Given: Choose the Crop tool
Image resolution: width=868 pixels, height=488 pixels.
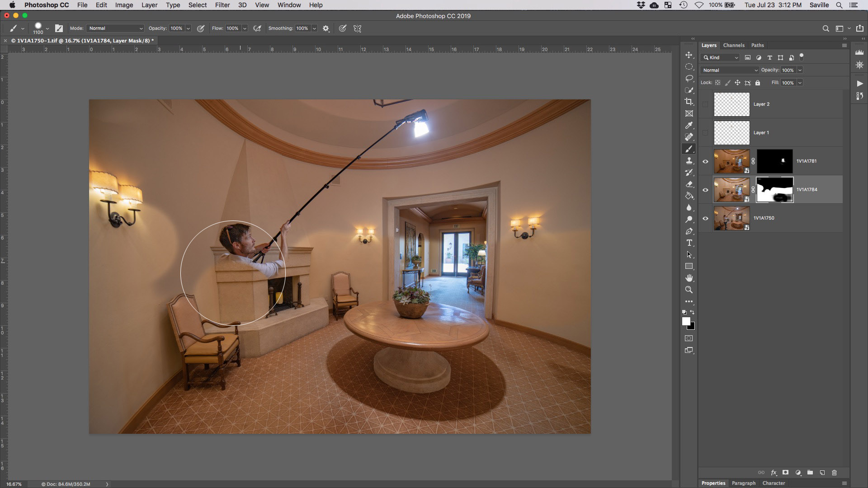Looking at the screenshot, I should coord(689,102).
